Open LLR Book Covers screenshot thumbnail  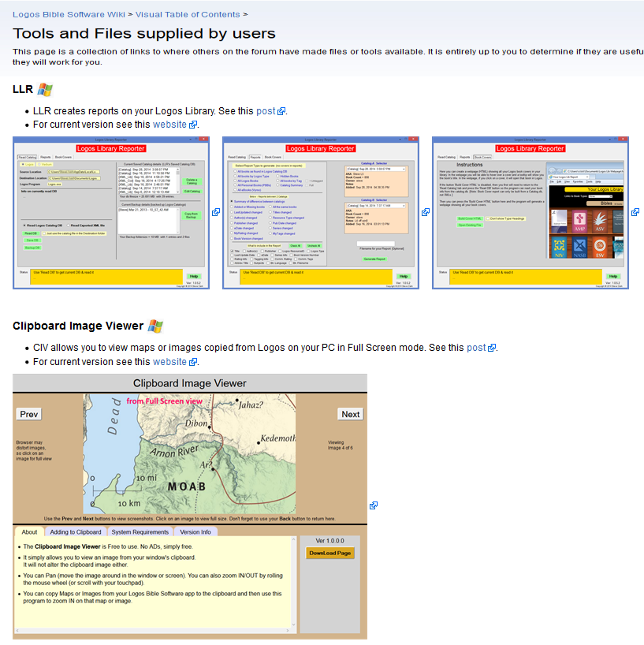(530, 213)
